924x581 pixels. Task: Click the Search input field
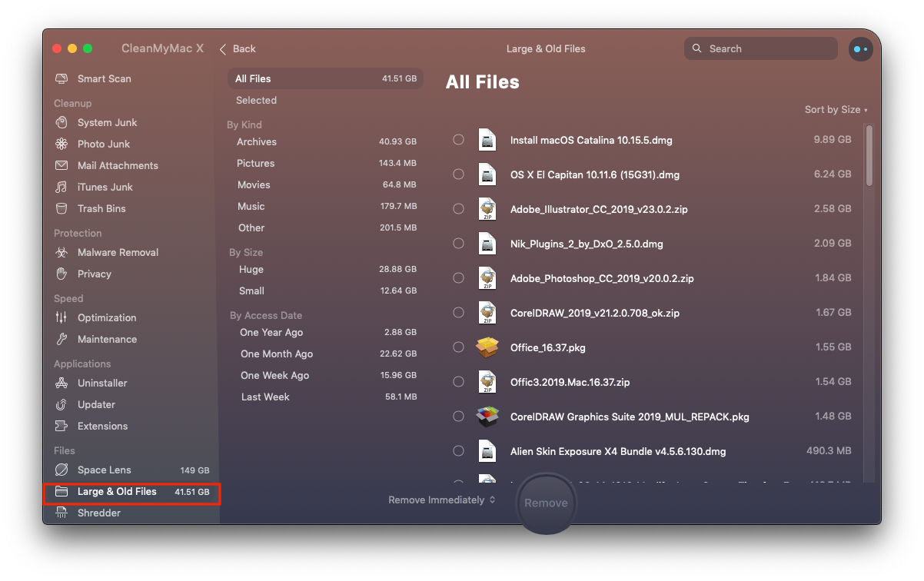click(769, 49)
